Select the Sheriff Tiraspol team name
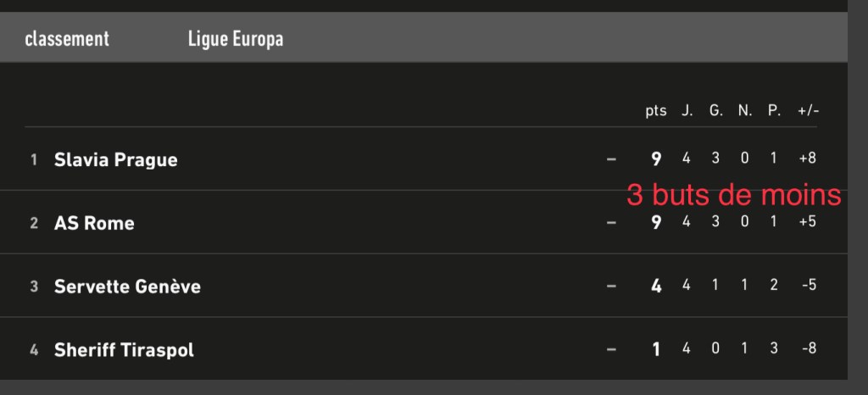The width and height of the screenshot is (868, 395). click(124, 350)
